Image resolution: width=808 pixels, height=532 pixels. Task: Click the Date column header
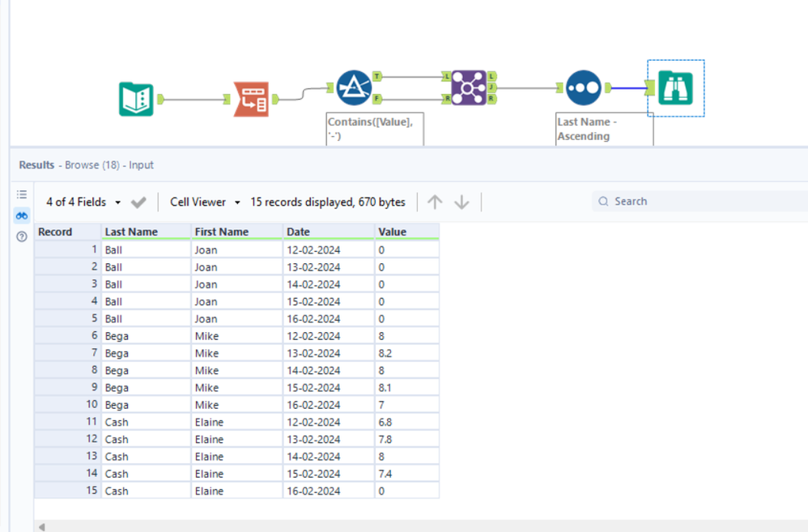click(329, 232)
